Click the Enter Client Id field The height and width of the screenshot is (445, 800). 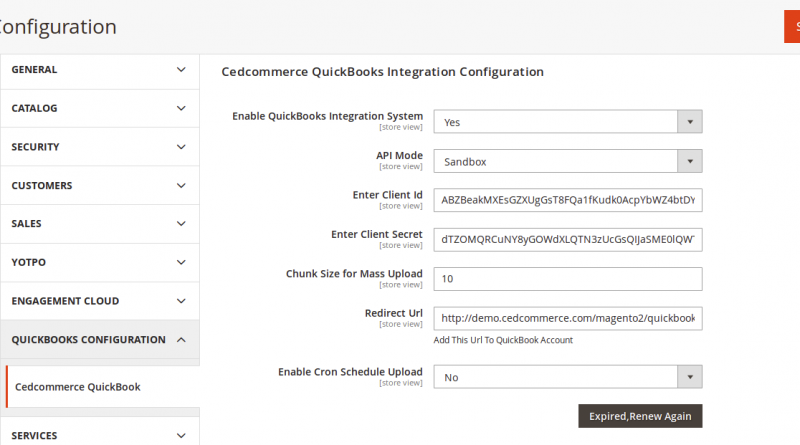click(567, 200)
